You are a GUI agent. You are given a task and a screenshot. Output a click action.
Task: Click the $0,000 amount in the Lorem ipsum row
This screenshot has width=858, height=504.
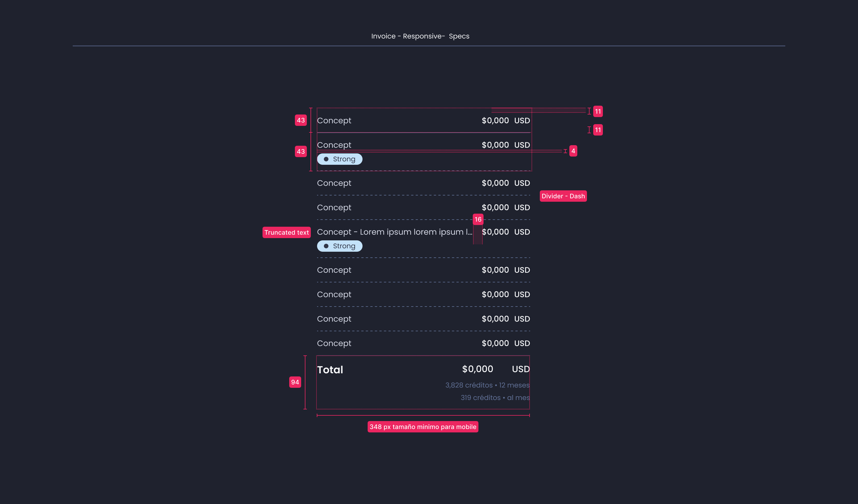coord(495,232)
